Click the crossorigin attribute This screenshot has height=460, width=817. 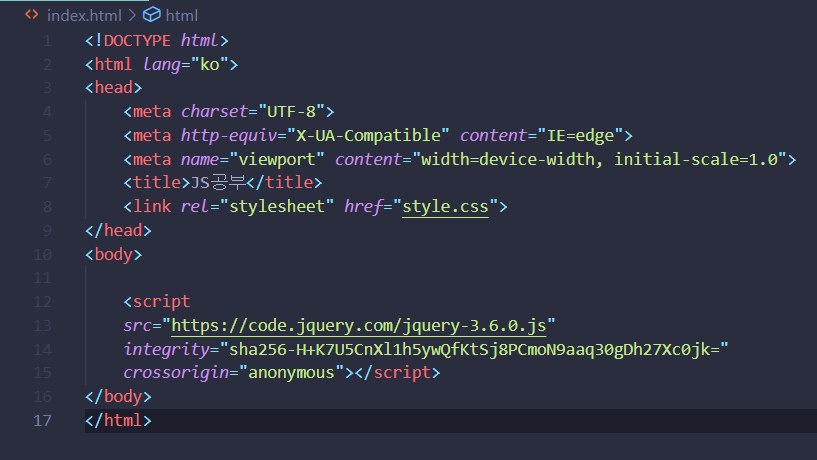pyautogui.click(x=176, y=372)
